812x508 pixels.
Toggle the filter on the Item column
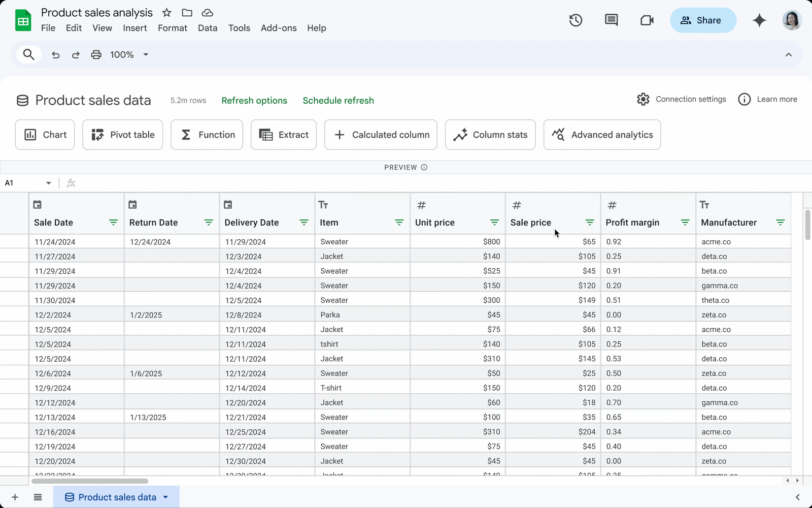399,223
